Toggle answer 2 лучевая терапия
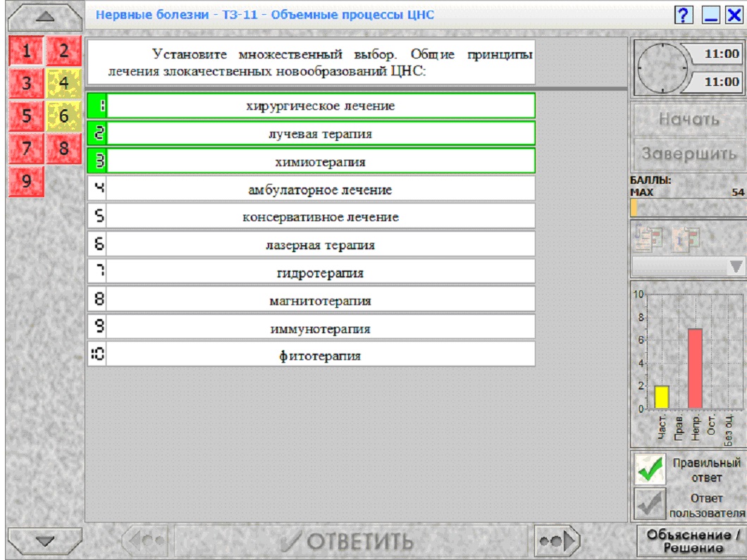This screenshot has height=560, width=747. point(311,133)
